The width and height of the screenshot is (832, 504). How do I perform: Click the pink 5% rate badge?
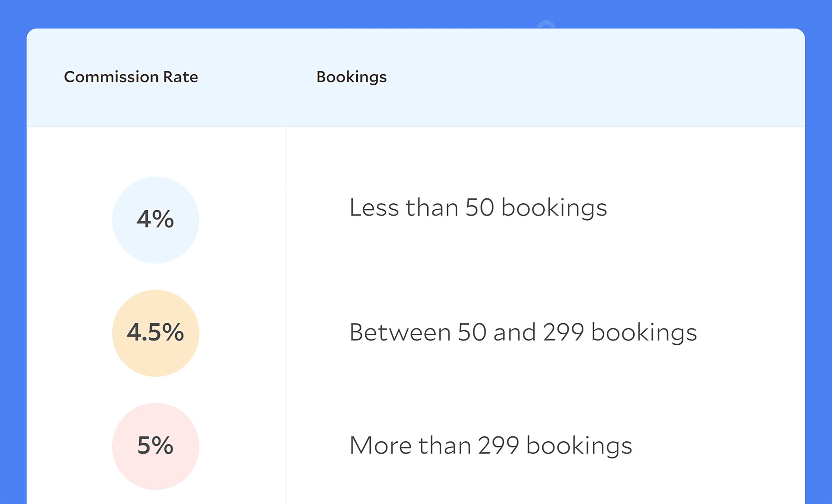coord(155,446)
